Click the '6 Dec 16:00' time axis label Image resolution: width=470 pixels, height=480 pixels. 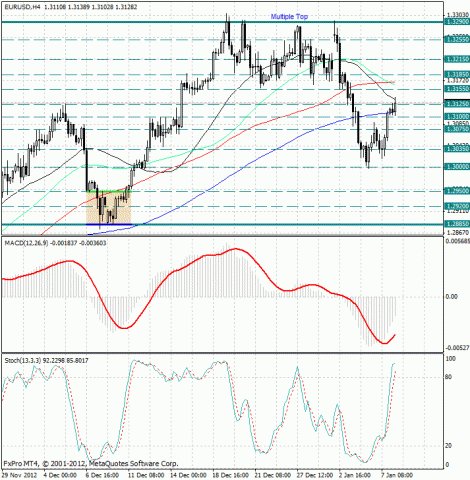[102, 475]
